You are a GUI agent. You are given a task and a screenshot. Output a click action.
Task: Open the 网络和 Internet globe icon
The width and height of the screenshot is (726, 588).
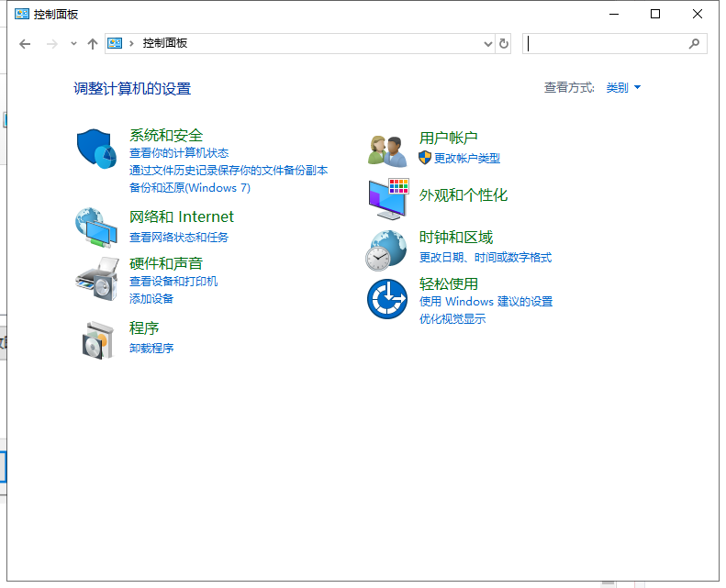coord(96,227)
